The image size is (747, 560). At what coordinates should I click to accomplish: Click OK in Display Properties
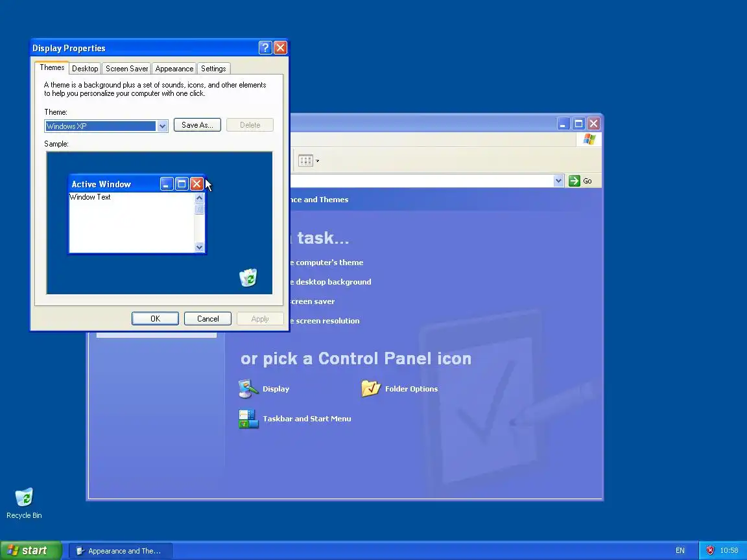pos(156,319)
